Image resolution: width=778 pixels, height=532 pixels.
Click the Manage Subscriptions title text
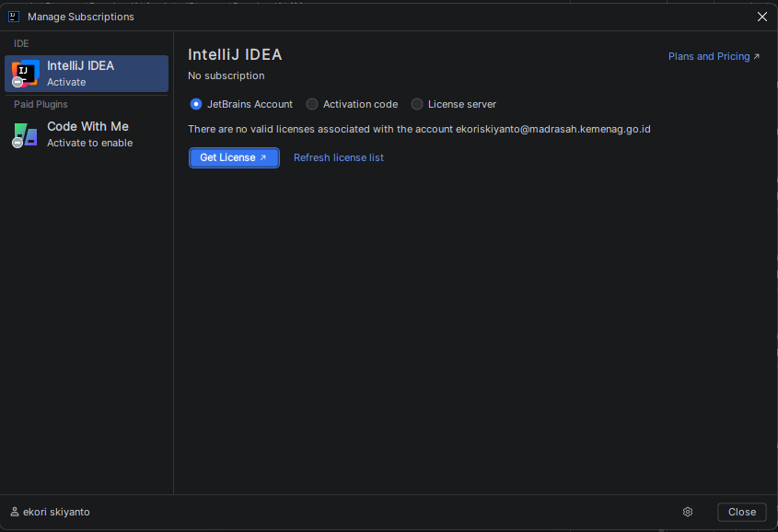81,17
